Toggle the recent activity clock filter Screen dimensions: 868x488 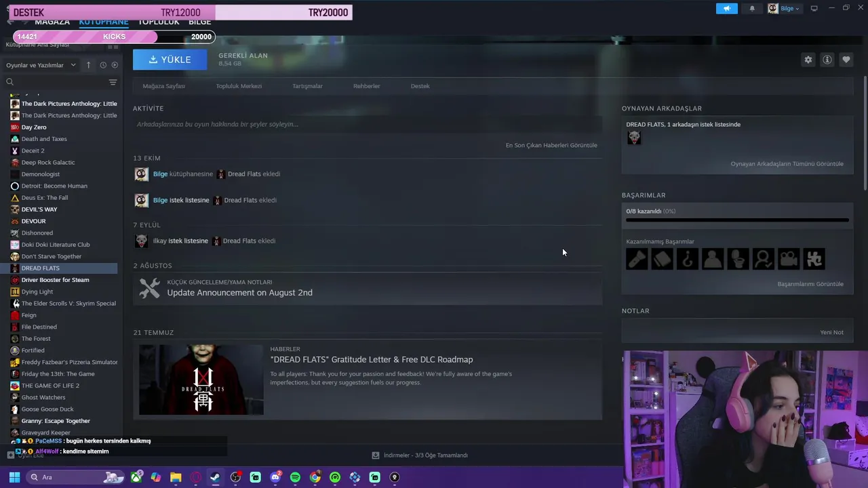coord(103,65)
